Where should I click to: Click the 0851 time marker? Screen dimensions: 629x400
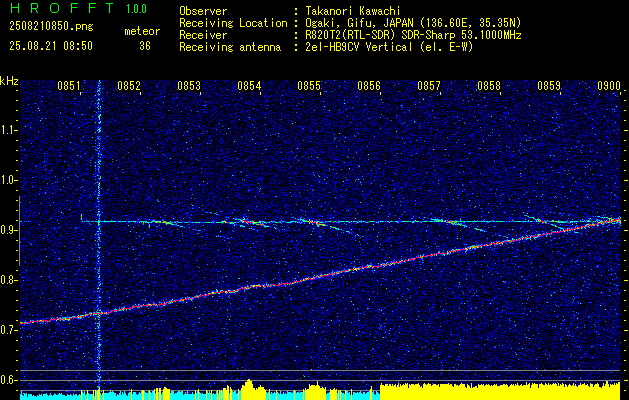tap(69, 86)
